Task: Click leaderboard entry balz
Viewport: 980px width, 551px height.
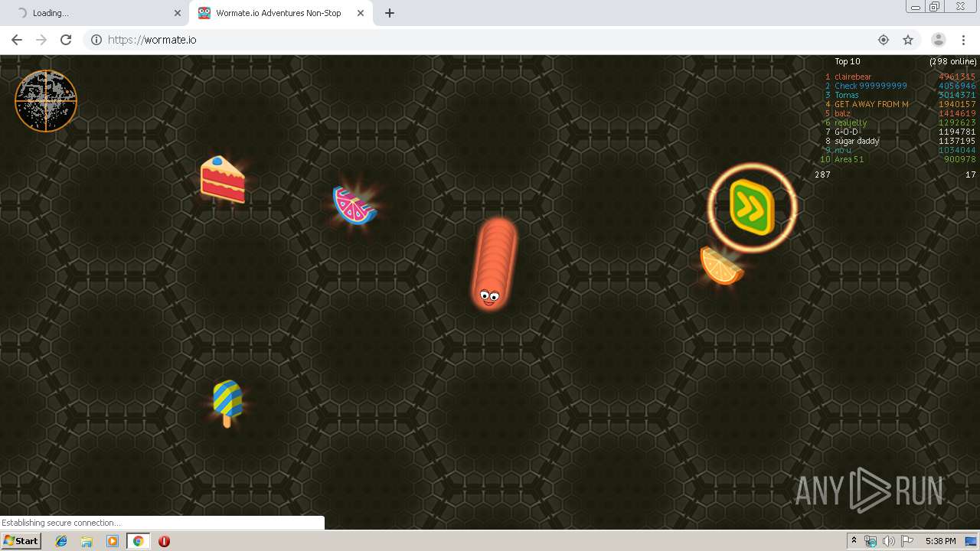Action: 842,113
